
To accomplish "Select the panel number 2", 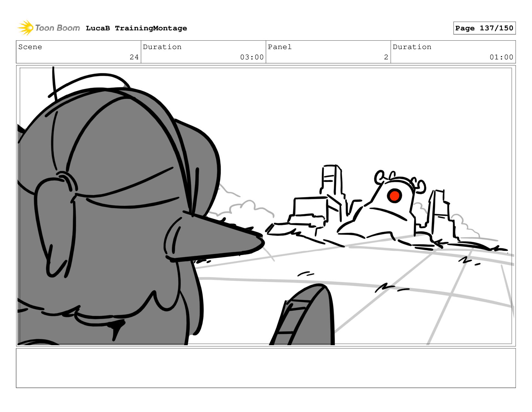I will click(386, 57).
